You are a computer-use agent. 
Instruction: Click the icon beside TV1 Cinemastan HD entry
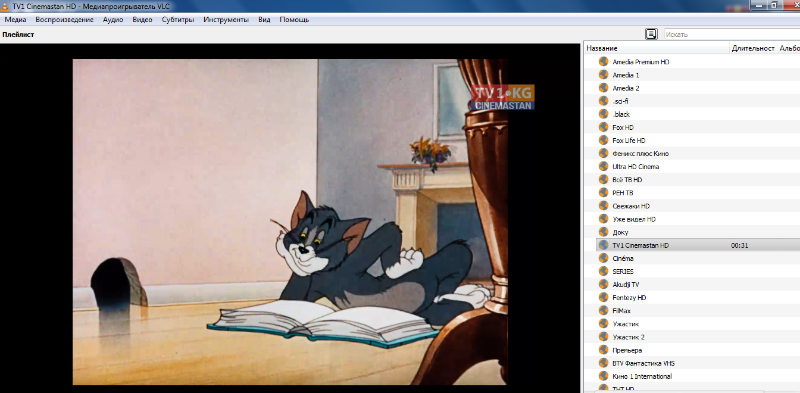pos(604,245)
